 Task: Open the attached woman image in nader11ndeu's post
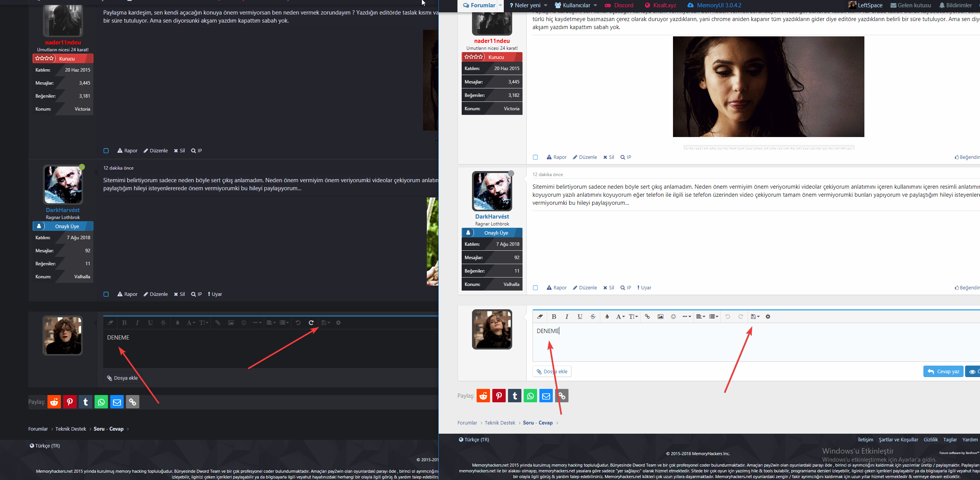pyautogui.click(x=768, y=87)
